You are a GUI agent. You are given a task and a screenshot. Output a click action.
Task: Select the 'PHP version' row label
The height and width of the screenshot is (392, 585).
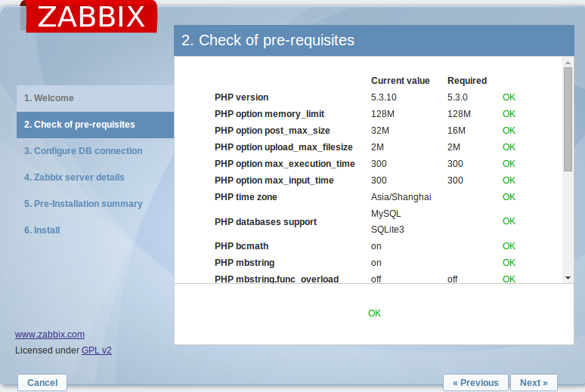pyautogui.click(x=241, y=97)
